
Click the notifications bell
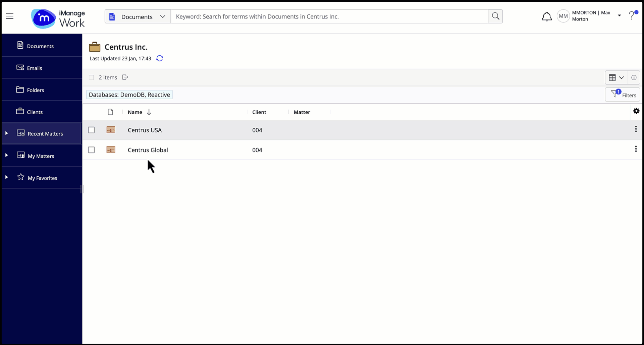coord(546,16)
